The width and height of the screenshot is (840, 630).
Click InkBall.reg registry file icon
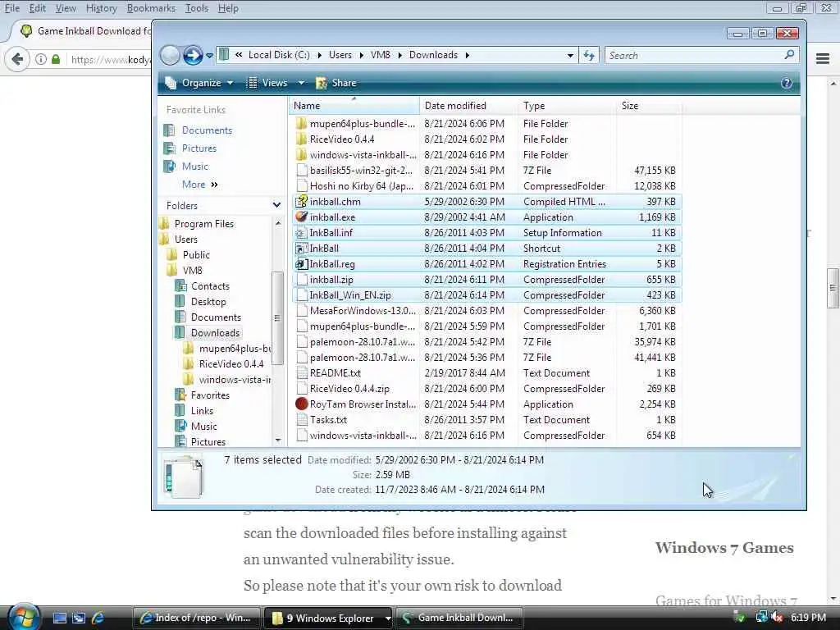(x=302, y=263)
